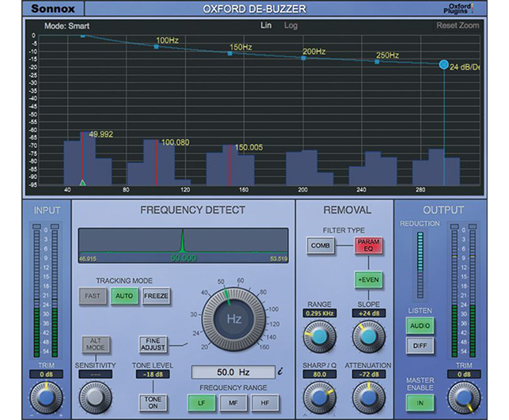This screenshot has width=509, height=420.
Task: Enable FINE ADJUST
Action: pos(153,344)
